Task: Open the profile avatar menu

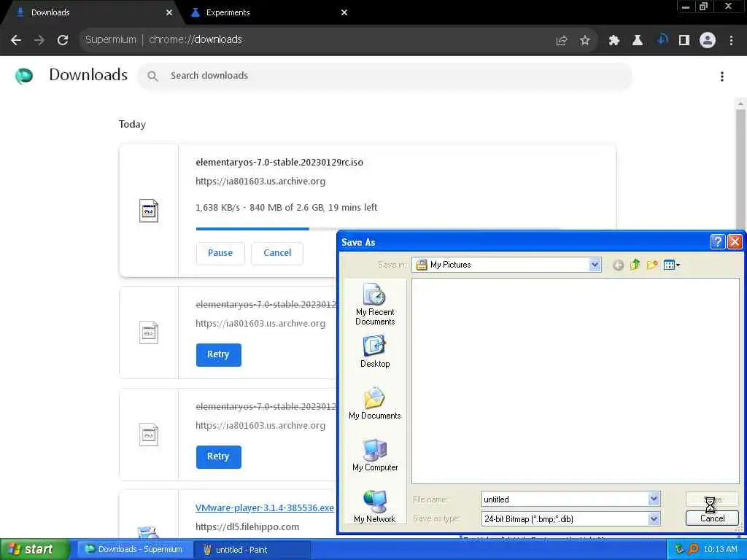Action: pos(708,41)
